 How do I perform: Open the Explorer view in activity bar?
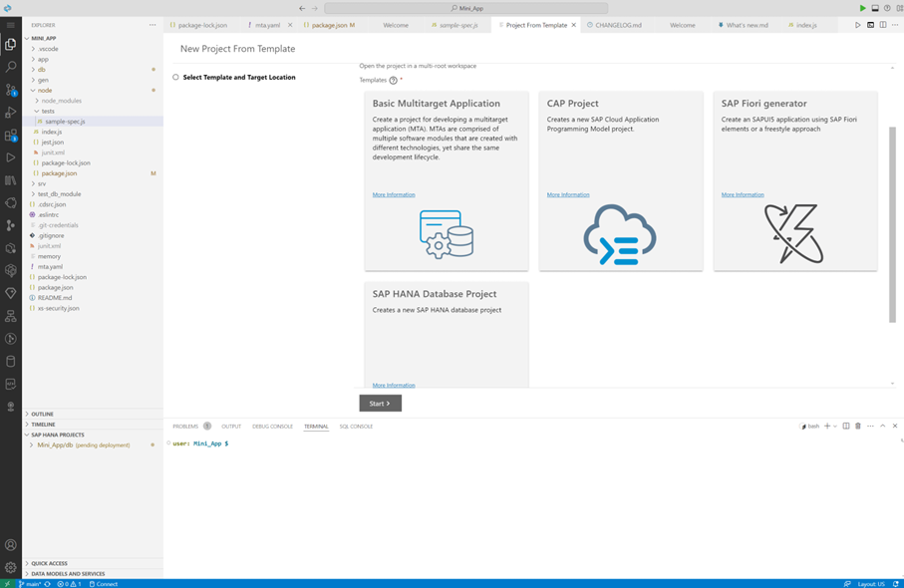(10, 45)
